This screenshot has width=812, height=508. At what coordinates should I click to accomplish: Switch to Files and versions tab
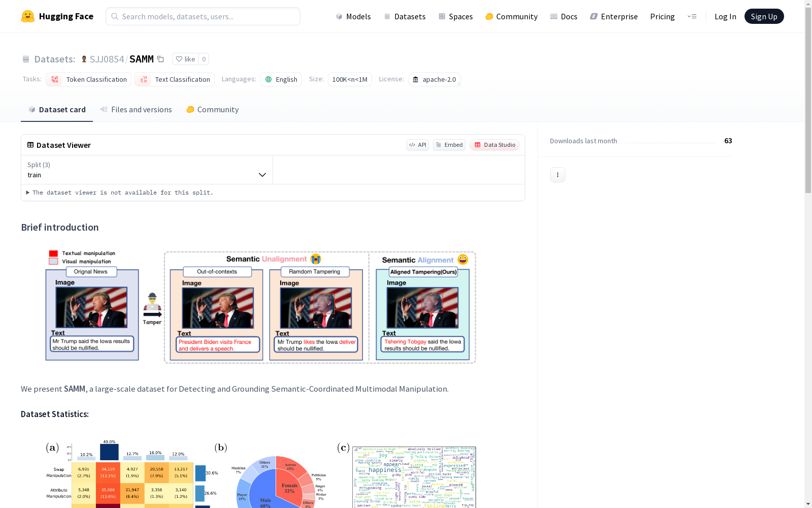136,109
